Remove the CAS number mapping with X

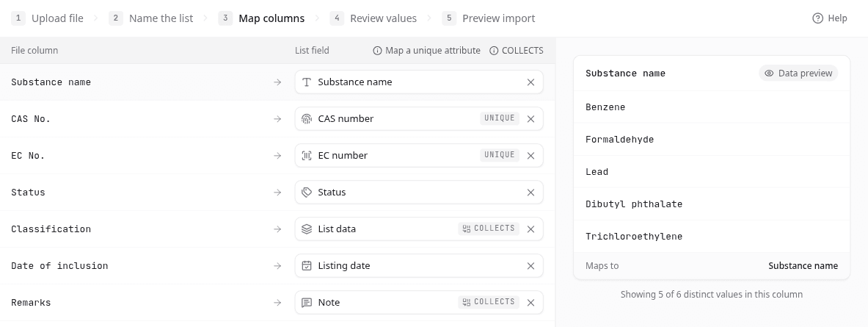(531, 119)
